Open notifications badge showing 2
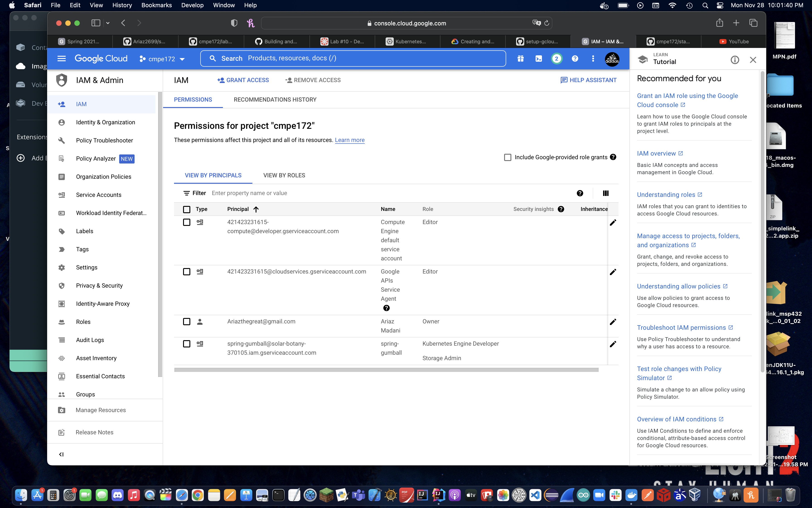The image size is (812, 508). pos(556,59)
